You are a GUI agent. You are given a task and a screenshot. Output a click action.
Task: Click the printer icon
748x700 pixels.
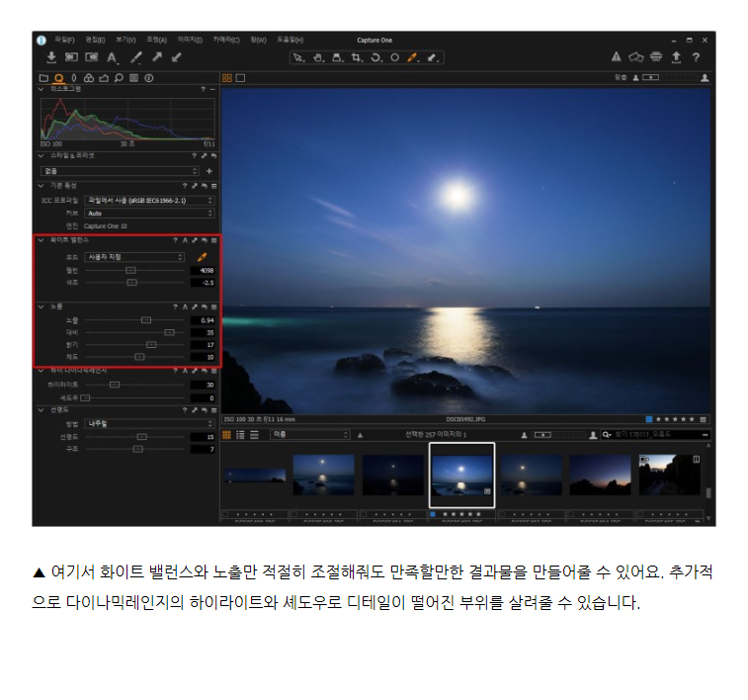pyautogui.click(x=656, y=56)
